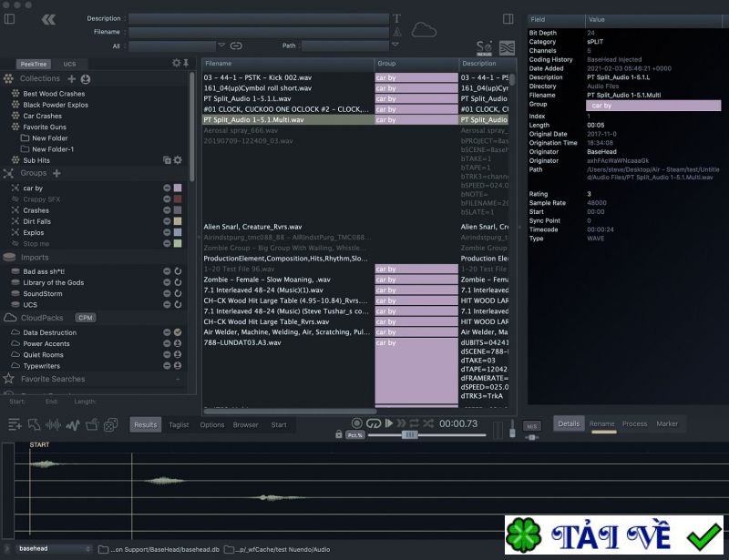
Task: Open the Taglist tab
Action: click(179, 424)
